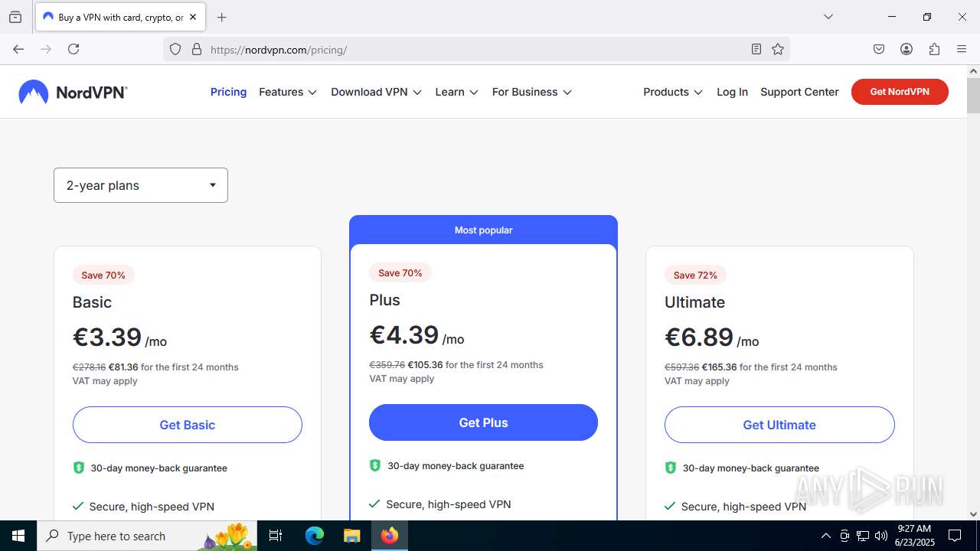Click the Basic plan Save 70% badge
Screen dimensions: 980x551
click(x=103, y=275)
